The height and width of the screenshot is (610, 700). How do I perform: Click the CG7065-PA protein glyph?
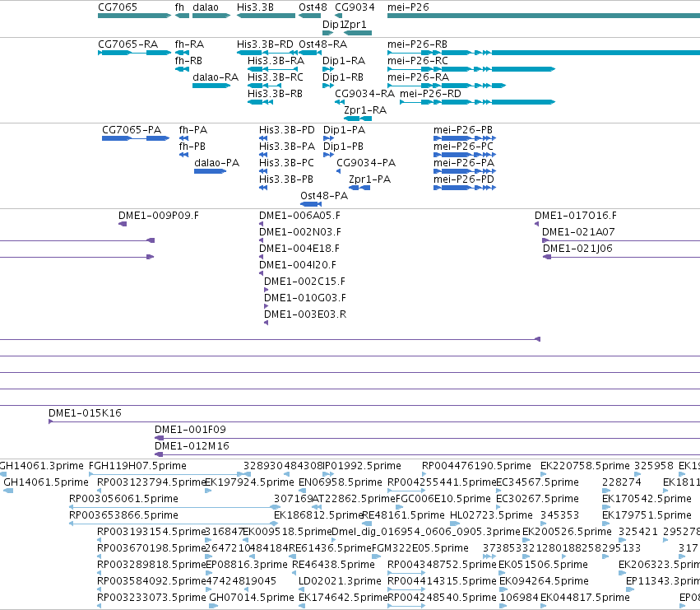[x=136, y=138]
